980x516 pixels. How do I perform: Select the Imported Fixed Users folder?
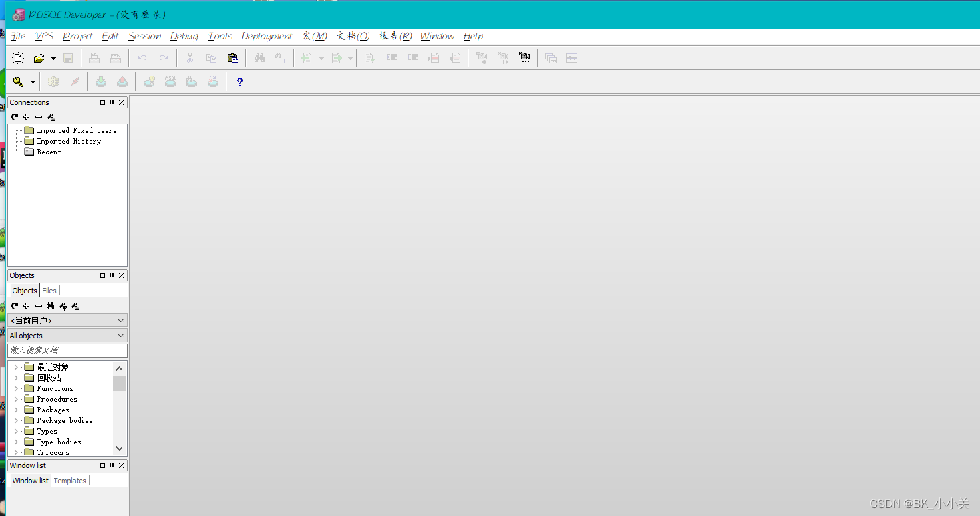coord(78,130)
